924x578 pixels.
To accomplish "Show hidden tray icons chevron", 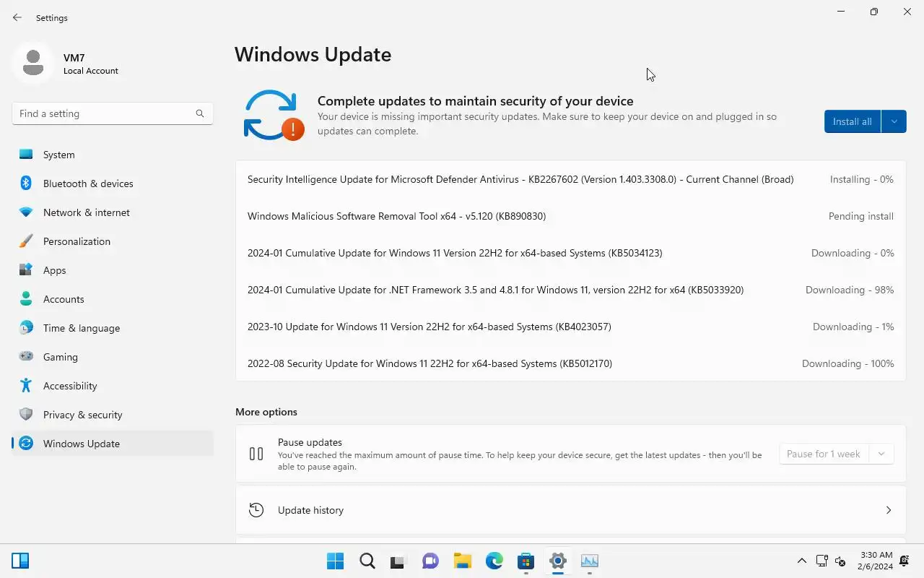I will point(801,561).
